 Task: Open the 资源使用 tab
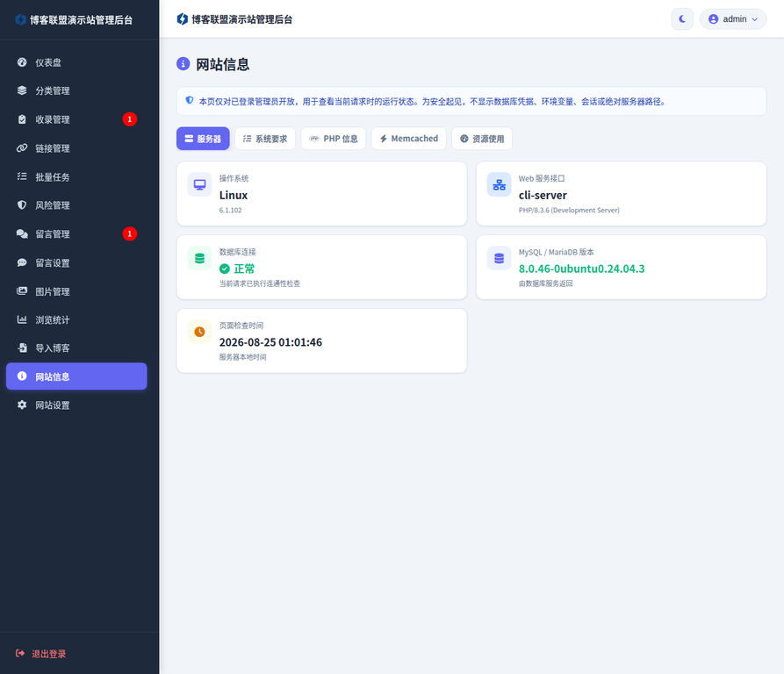482,139
